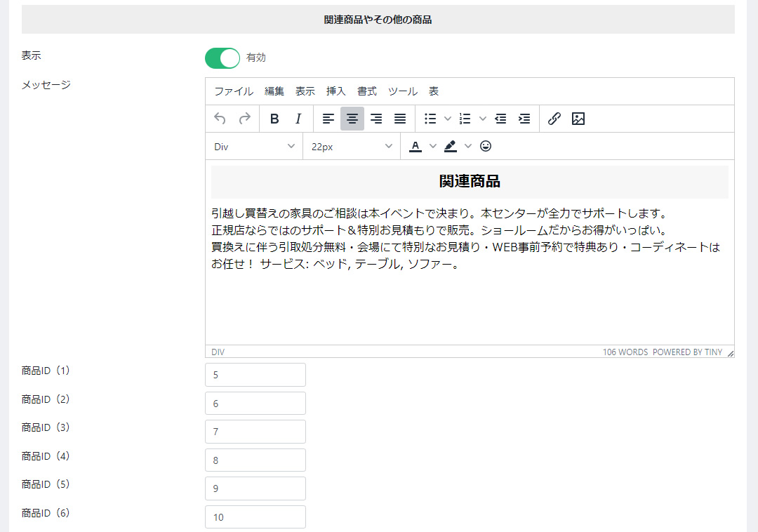Toggle the 表示 switch off
Viewport: 758px width, 532px height.
click(222, 58)
